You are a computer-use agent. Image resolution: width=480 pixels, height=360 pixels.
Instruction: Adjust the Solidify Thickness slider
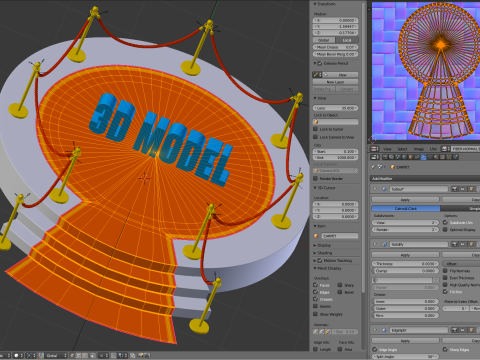(405, 264)
